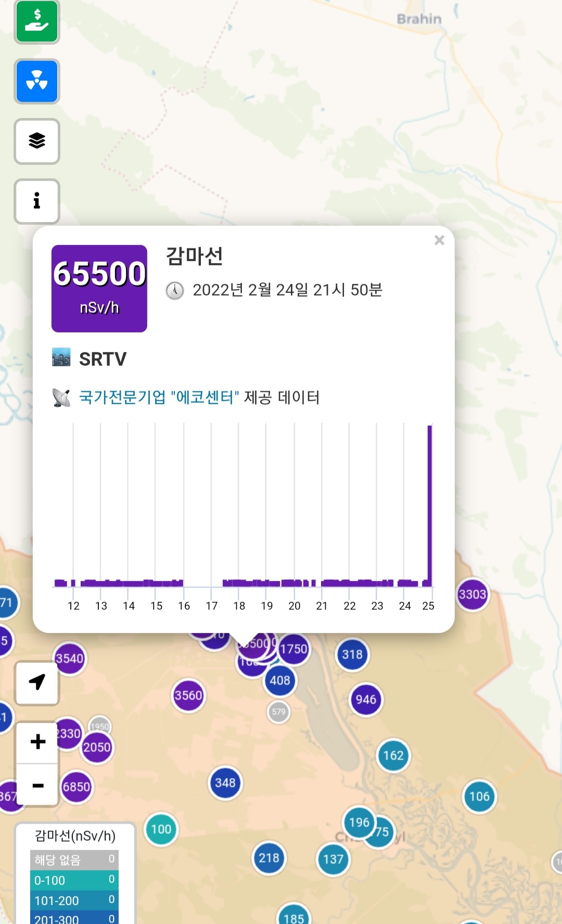
Task: Select the 218 radiation marker
Action: pyautogui.click(x=269, y=858)
